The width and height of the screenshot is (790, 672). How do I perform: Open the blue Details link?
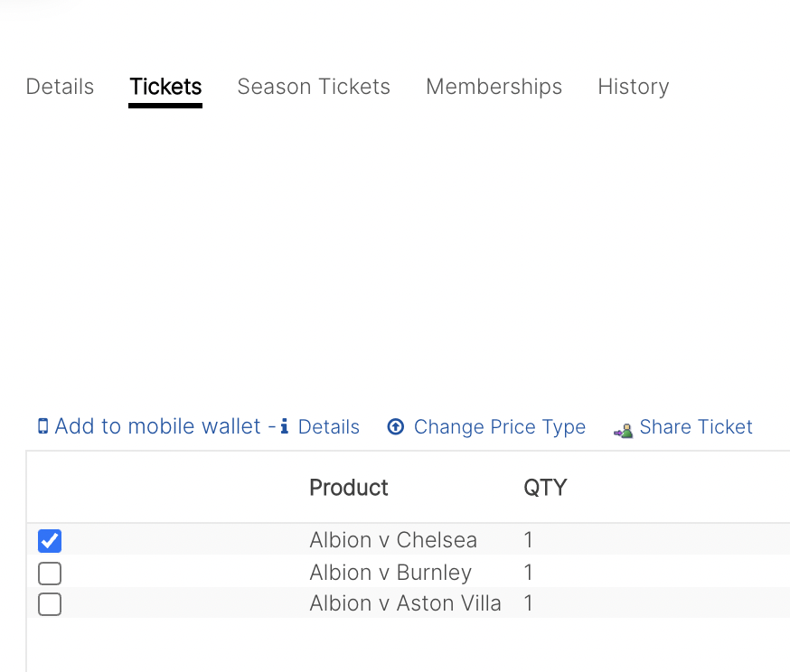(x=329, y=427)
